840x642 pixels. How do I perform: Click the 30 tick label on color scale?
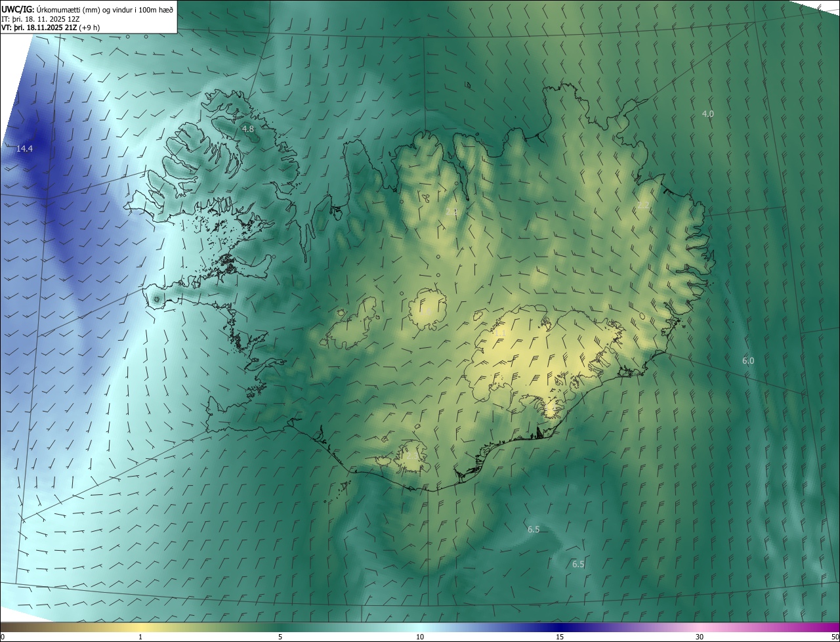coord(700,637)
